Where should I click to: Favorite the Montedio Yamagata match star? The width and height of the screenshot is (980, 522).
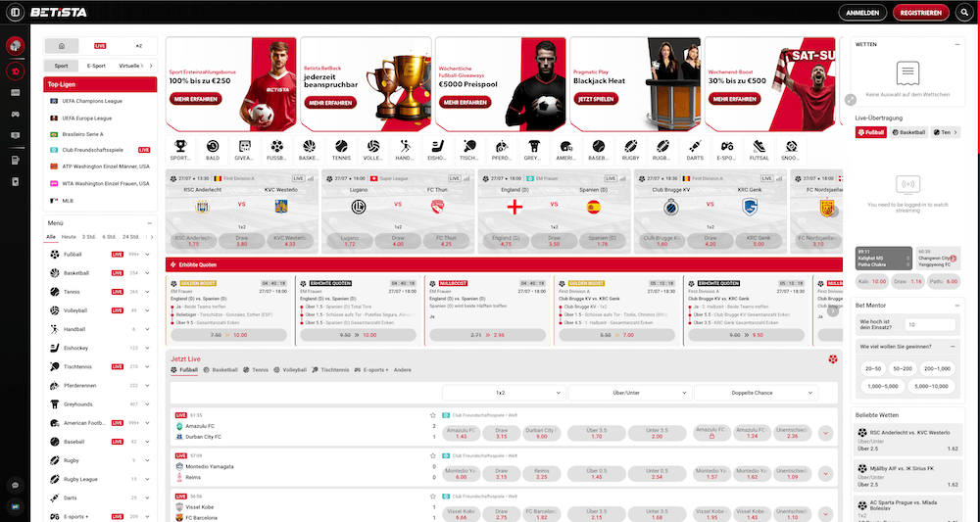click(432, 455)
